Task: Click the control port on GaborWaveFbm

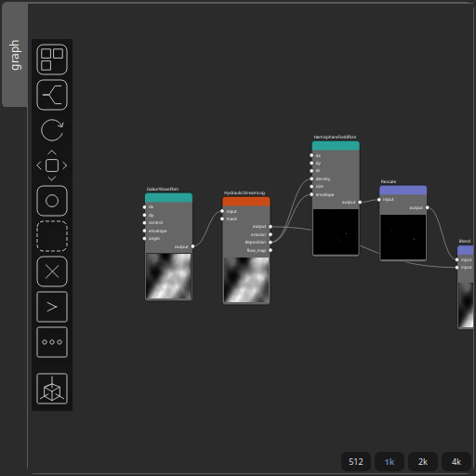Action: 144,223
